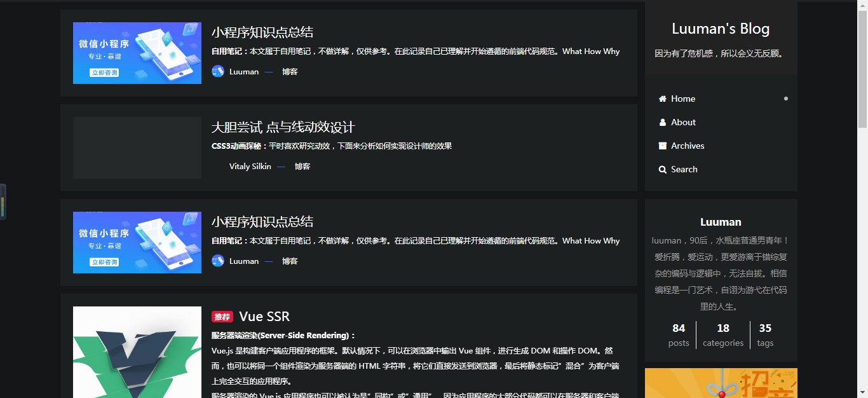This screenshot has height=398, width=868.
Task: View the 18 categories count
Action: click(x=723, y=335)
